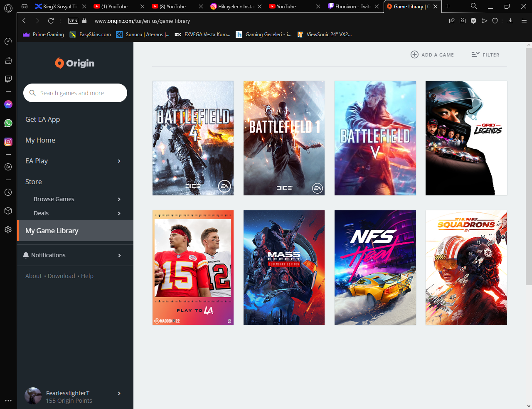Open the GX Control speedometer icon
532x409 pixels.
point(8,41)
